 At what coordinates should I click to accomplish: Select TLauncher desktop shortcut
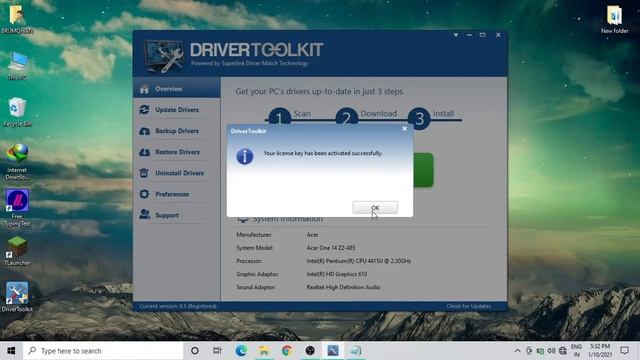click(17, 251)
